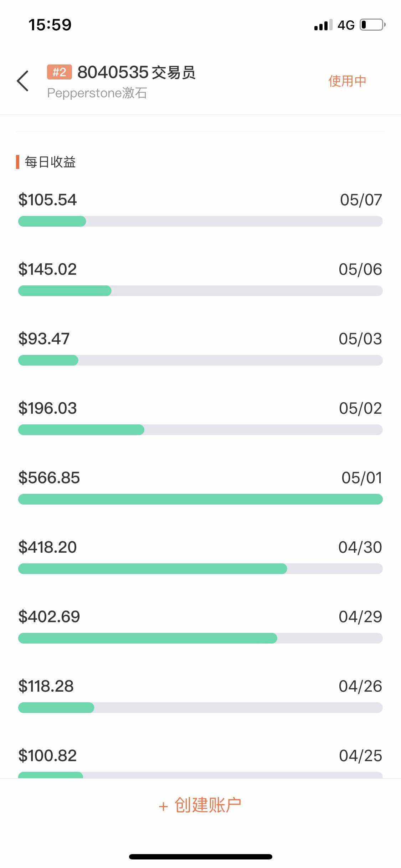Tap the back arrow icon
Viewport: 401px width, 868px height.
(x=23, y=81)
